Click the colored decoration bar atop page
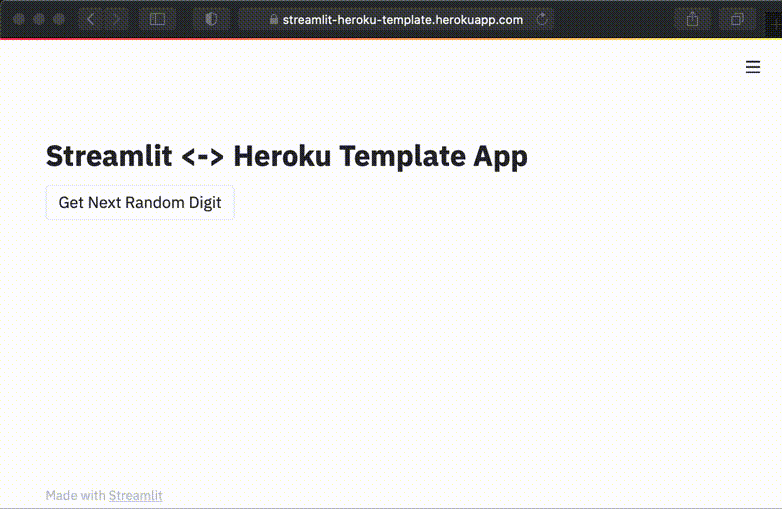 click(x=391, y=39)
